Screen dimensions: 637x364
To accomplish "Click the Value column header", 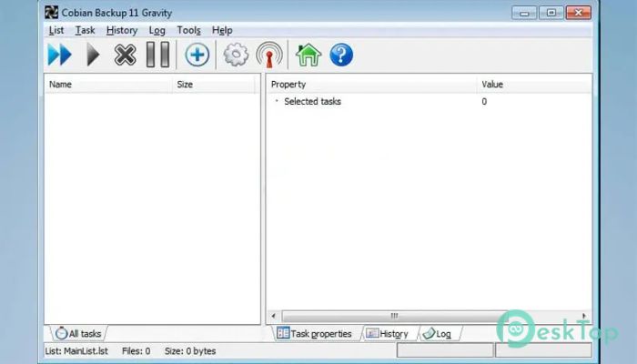I will click(534, 84).
